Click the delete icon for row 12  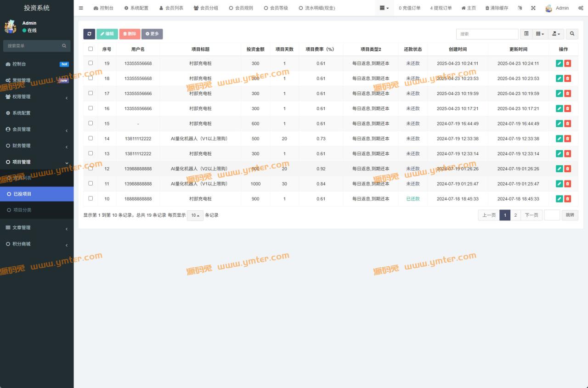[x=568, y=169]
